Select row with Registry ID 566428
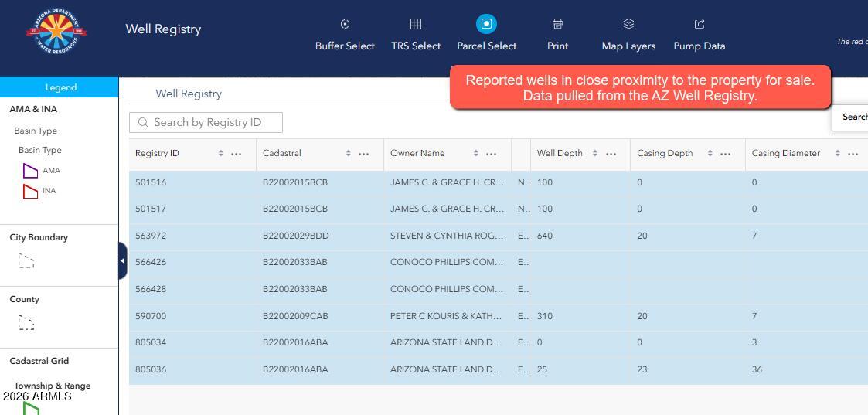The image size is (868, 415). [499, 289]
